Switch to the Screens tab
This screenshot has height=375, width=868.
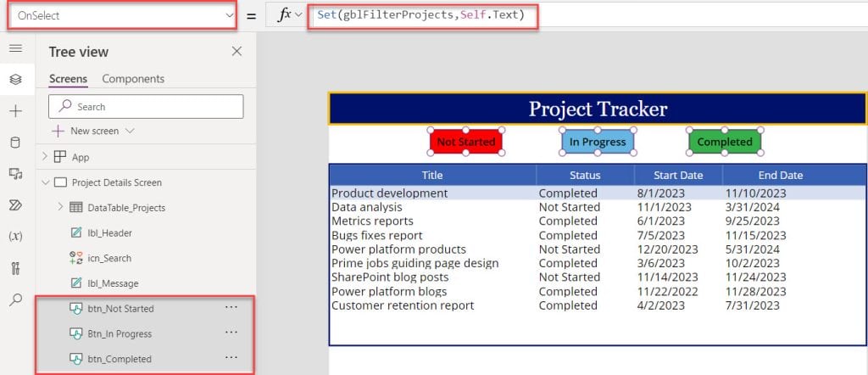point(68,79)
